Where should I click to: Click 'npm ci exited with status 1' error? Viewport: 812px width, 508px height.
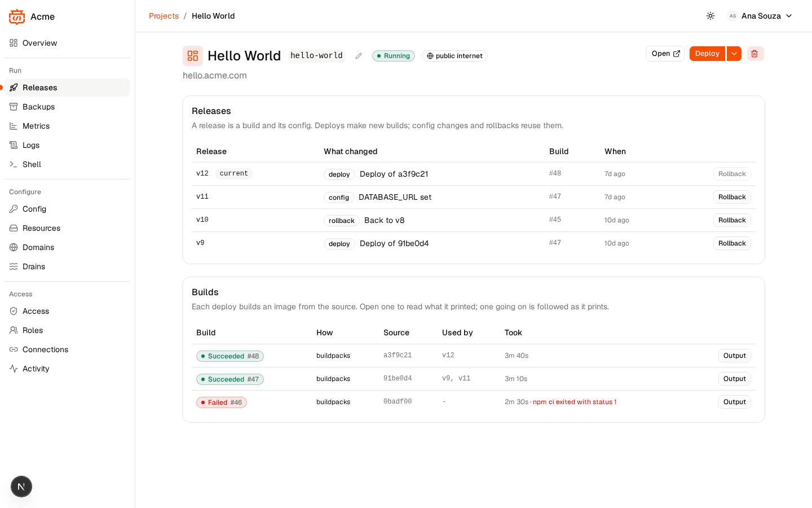(x=575, y=402)
